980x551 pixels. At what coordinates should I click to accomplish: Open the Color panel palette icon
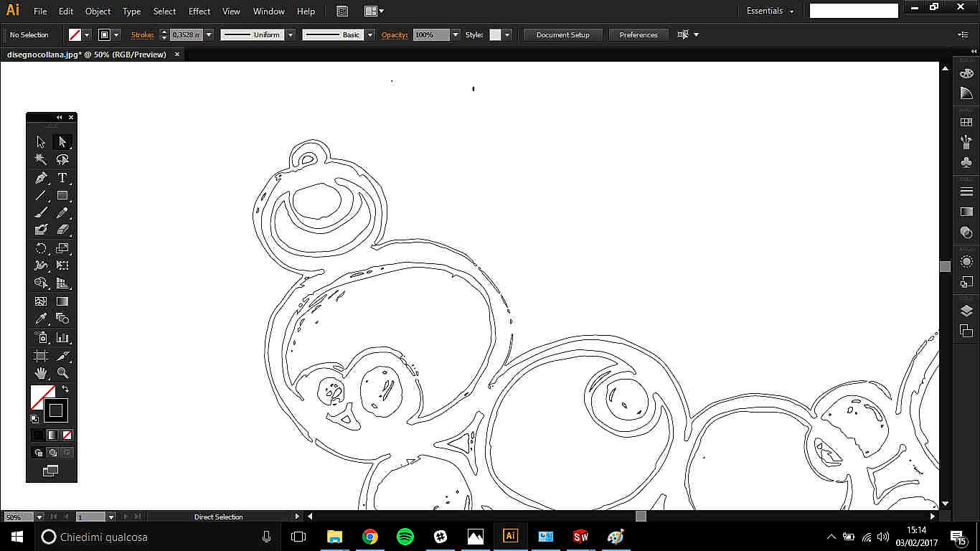(966, 74)
